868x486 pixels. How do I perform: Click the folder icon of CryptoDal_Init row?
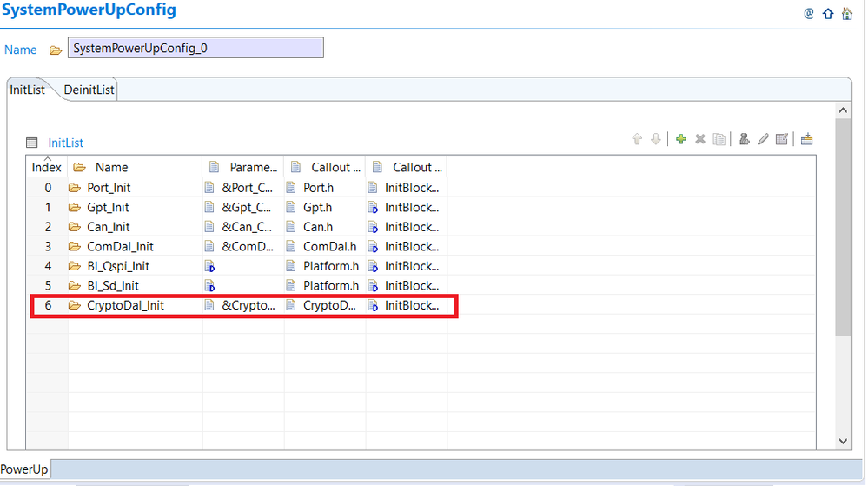coord(75,305)
